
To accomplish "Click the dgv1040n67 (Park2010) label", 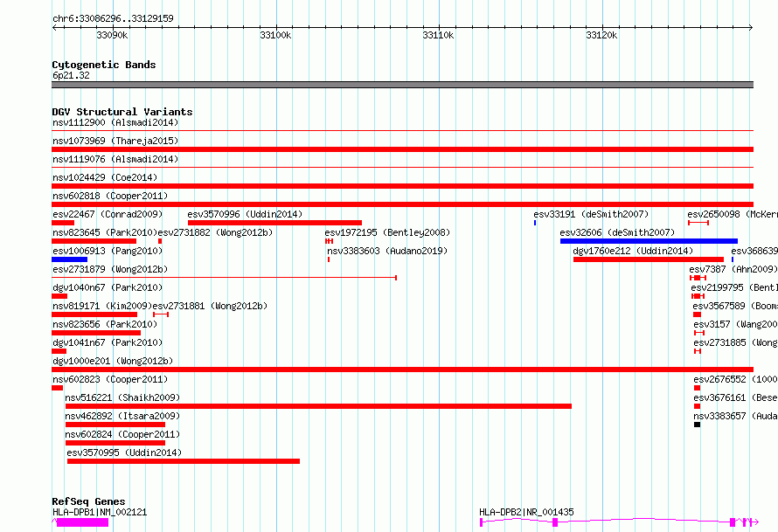I will [x=108, y=287].
